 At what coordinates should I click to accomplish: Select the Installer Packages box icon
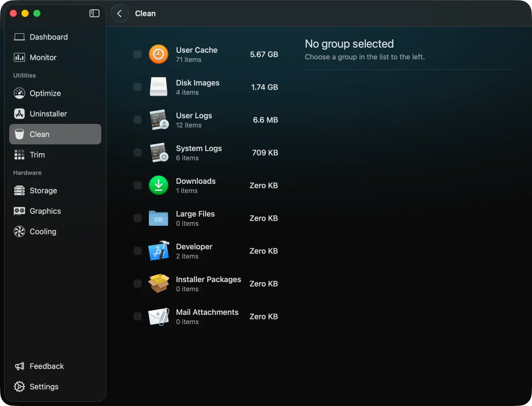(159, 284)
